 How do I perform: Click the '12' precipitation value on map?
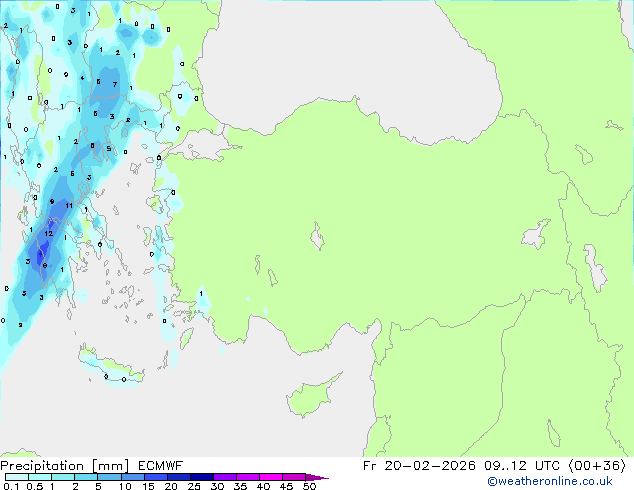49,233
